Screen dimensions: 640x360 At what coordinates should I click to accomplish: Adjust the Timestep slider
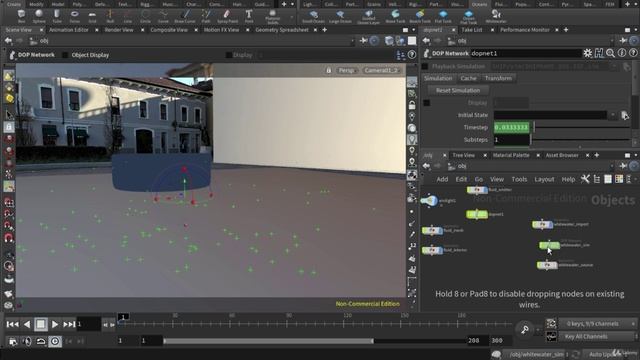pyautogui.click(x=582, y=127)
